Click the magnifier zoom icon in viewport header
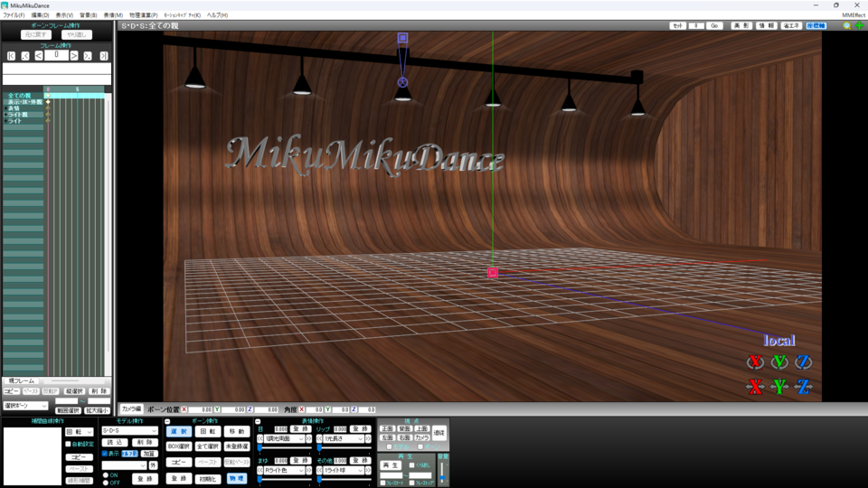The image size is (868, 488). 847,25
